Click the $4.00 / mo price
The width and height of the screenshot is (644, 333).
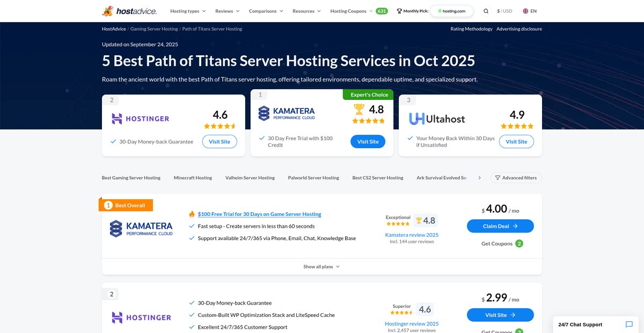point(500,209)
